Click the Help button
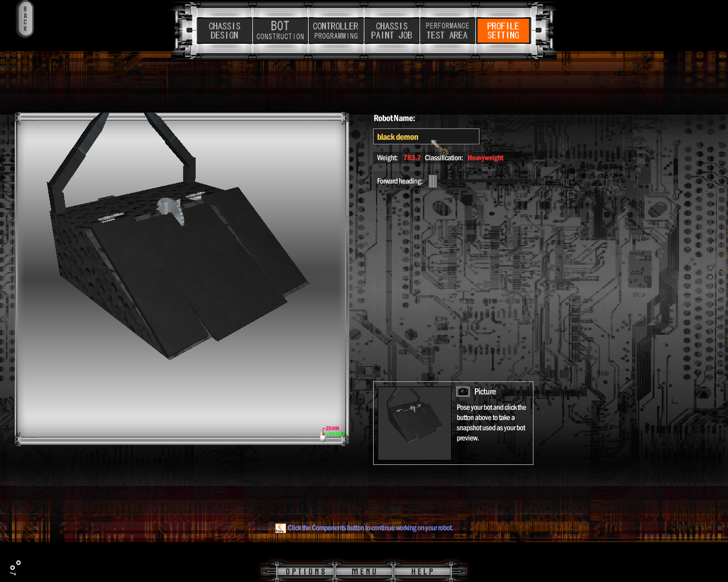 (x=422, y=571)
